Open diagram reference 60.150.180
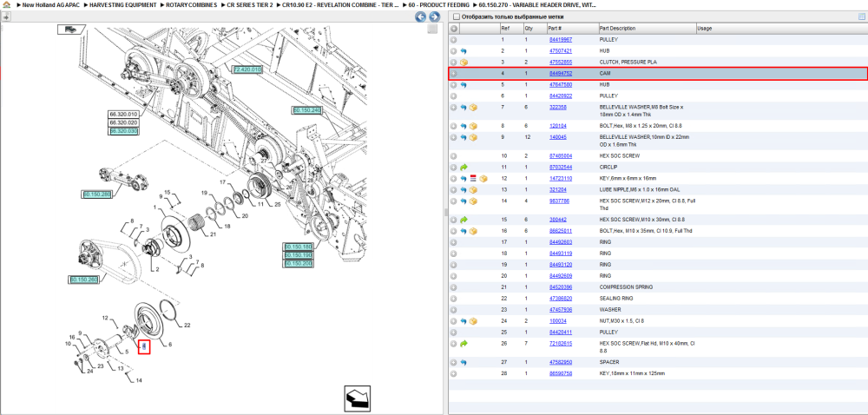The image size is (868, 415). point(299,247)
